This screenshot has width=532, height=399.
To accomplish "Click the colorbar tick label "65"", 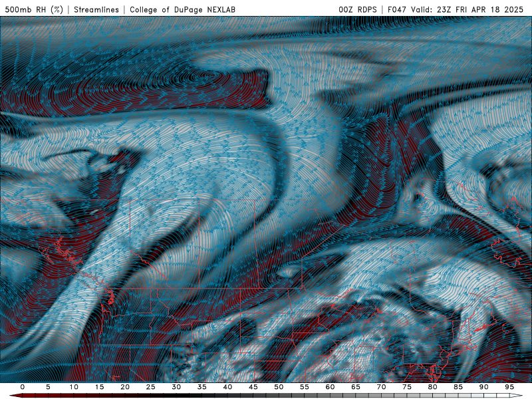I will click(x=356, y=387).
